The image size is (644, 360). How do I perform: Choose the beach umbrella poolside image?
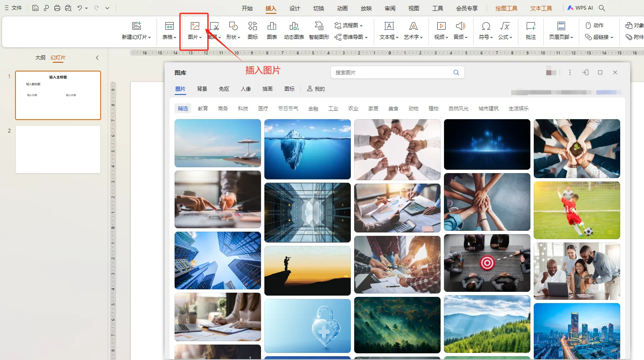click(x=218, y=143)
